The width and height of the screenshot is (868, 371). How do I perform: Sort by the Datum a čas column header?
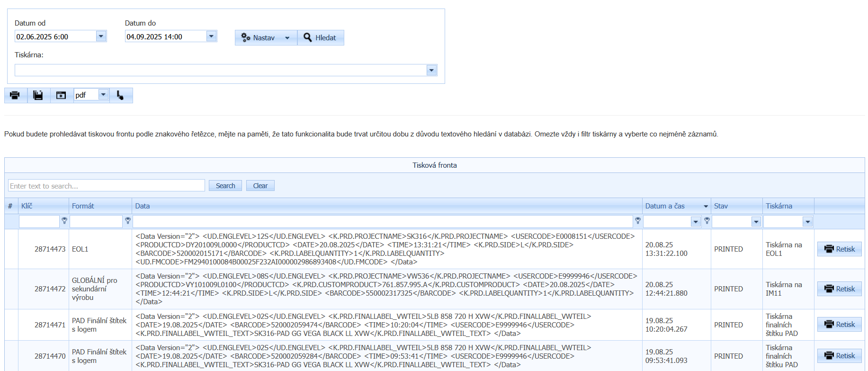(x=665, y=206)
